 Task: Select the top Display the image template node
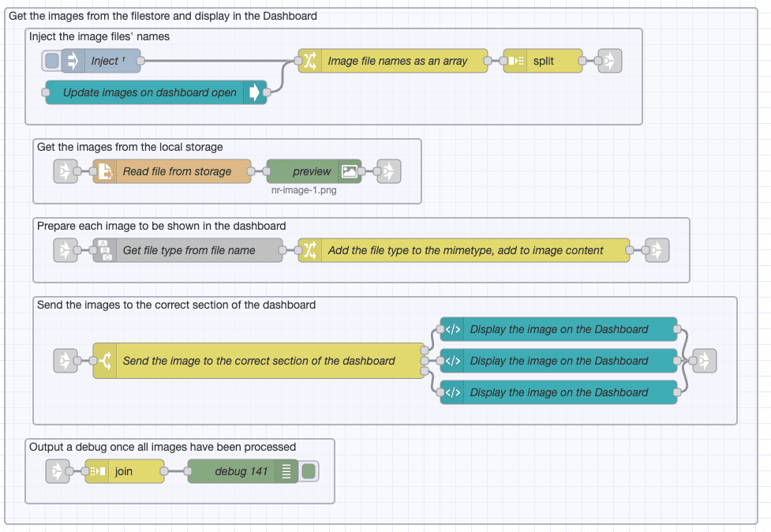[559, 329]
